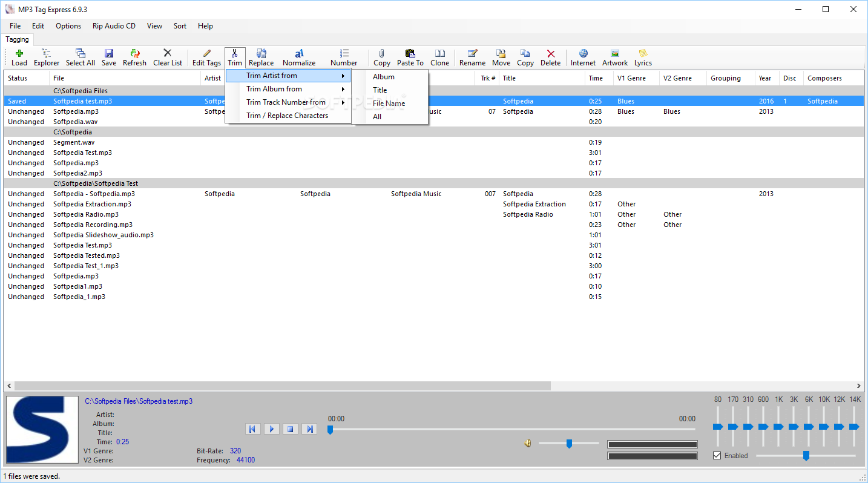Image resolution: width=868 pixels, height=483 pixels.
Task: Open the Number tracks tool
Action: tap(344, 57)
